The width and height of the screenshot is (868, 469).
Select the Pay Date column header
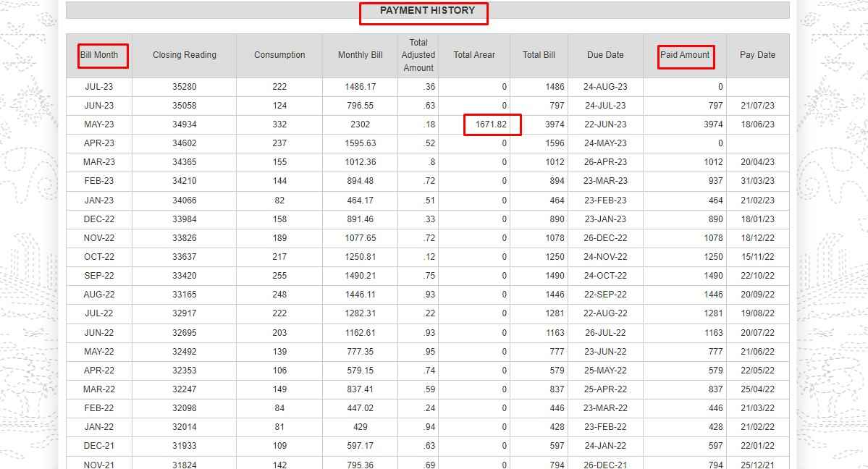[x=757, y=55]
